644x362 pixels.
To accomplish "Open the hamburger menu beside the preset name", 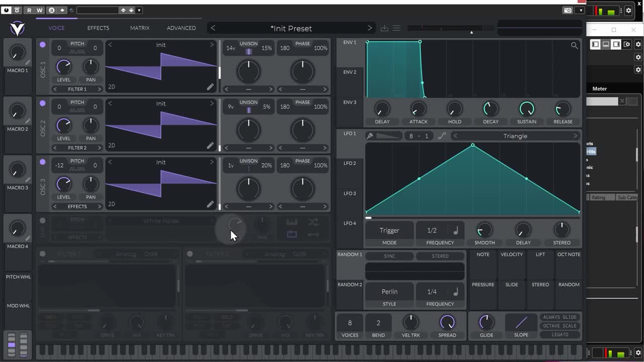I will [x=397, y=28].
